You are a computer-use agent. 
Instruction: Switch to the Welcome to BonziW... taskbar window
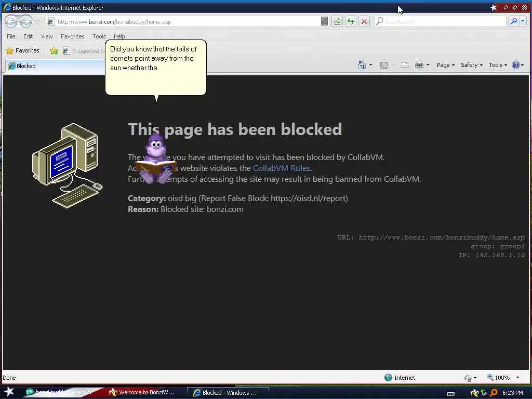pos(142,392)
